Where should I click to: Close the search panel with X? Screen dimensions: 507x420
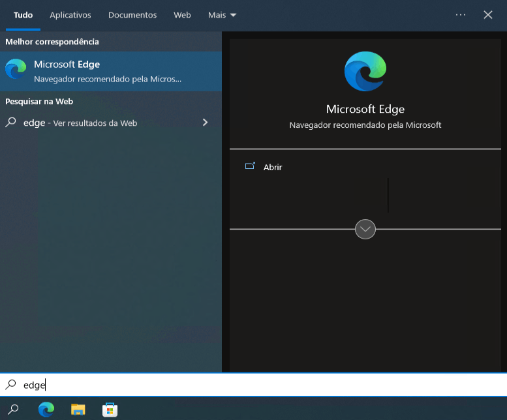(x=488, y=15)
